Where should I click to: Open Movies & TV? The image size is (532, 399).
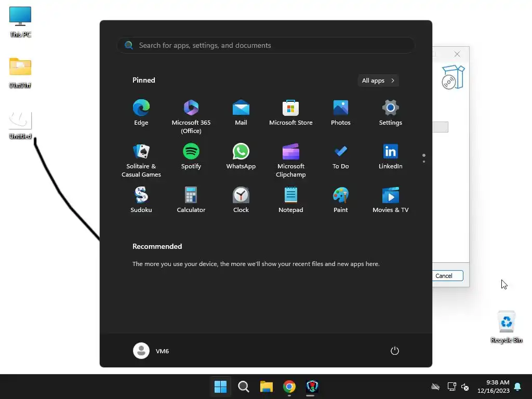[391, 200]
